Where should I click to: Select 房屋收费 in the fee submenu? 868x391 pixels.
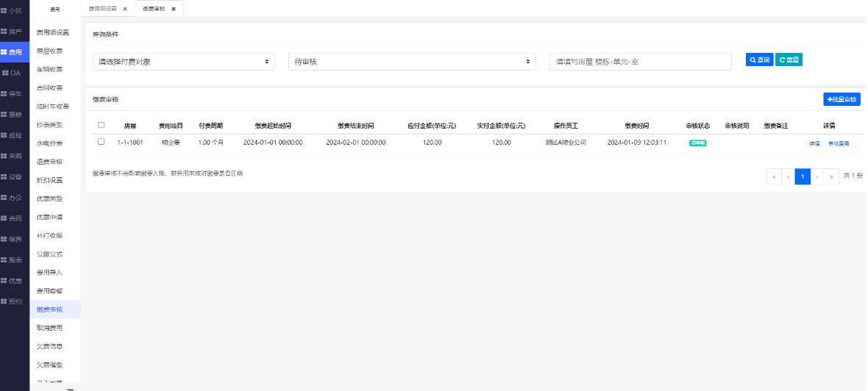point(50,51)
